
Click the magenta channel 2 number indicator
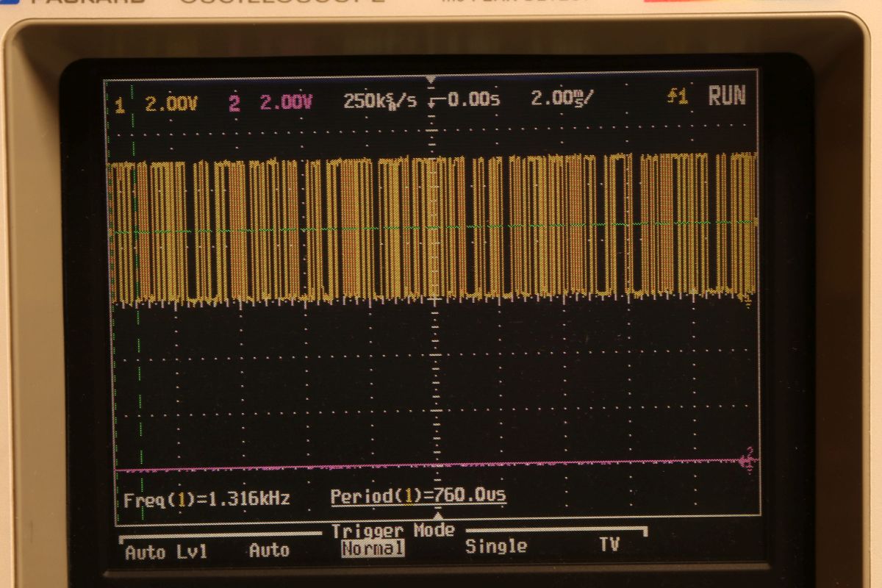tap(234, 104)
